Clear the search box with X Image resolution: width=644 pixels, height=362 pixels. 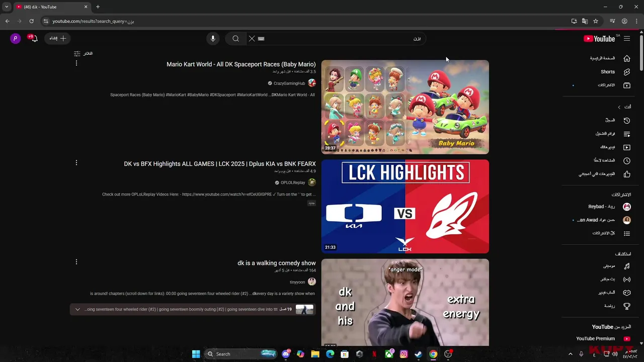[x=252, y=39]
